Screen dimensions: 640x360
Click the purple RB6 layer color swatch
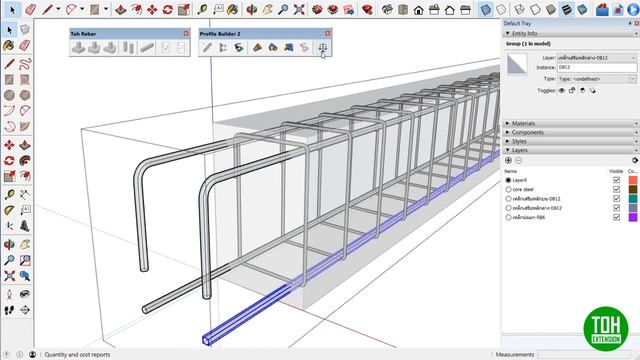pyautogui.click(x=633, y=218)
